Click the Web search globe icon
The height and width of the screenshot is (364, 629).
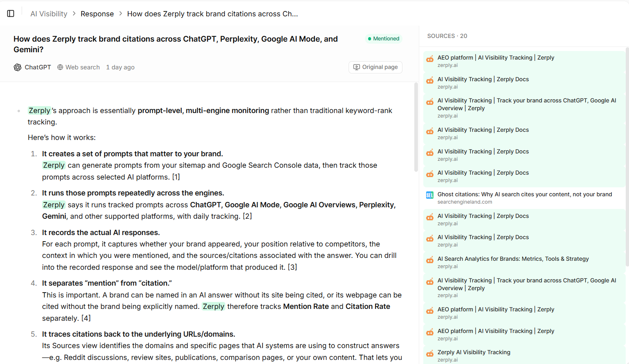coord(60,67)
